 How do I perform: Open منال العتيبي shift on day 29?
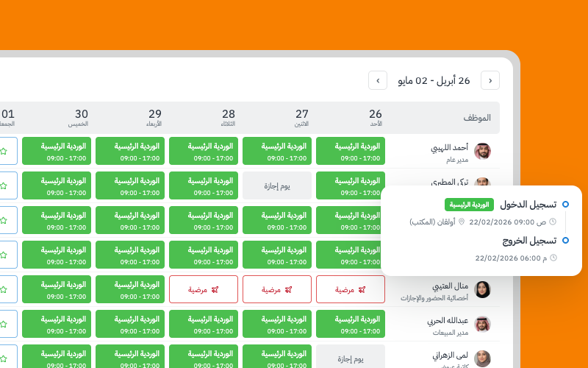pos(130,289)
